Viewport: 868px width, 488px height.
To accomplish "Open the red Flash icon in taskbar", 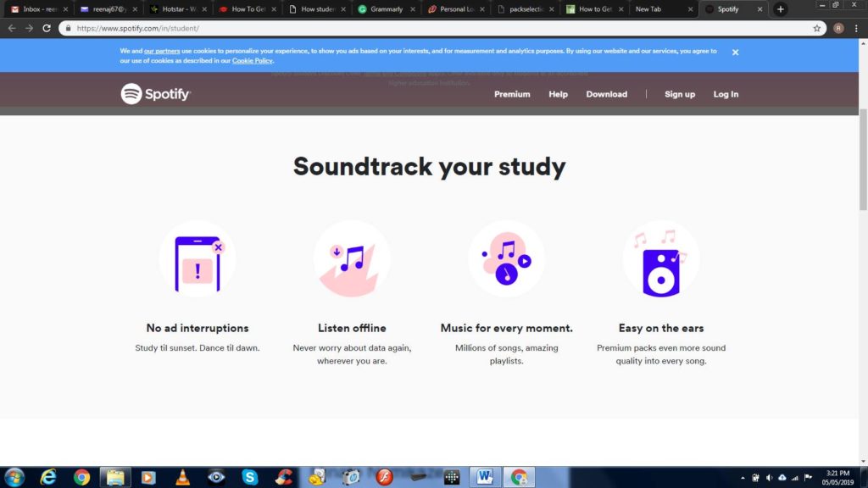I will [384, 477].
